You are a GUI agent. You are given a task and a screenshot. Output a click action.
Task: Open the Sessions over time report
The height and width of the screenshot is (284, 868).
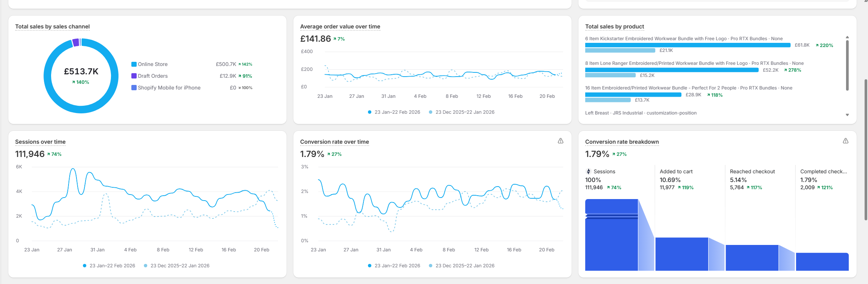(x=40, y=141)
